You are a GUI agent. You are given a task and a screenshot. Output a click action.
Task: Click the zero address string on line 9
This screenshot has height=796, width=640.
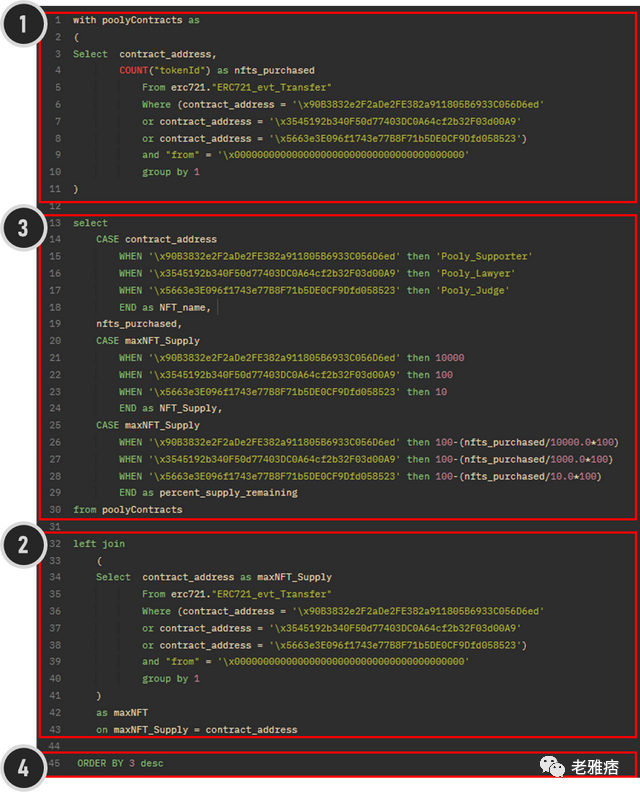click(343, 155)
